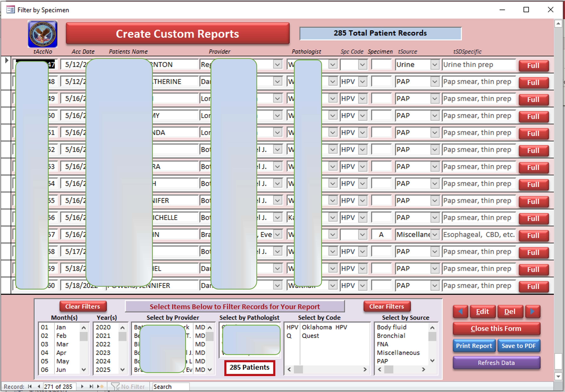Create new blank record in navigator
The image size is (565, 392).
(100, 386)
